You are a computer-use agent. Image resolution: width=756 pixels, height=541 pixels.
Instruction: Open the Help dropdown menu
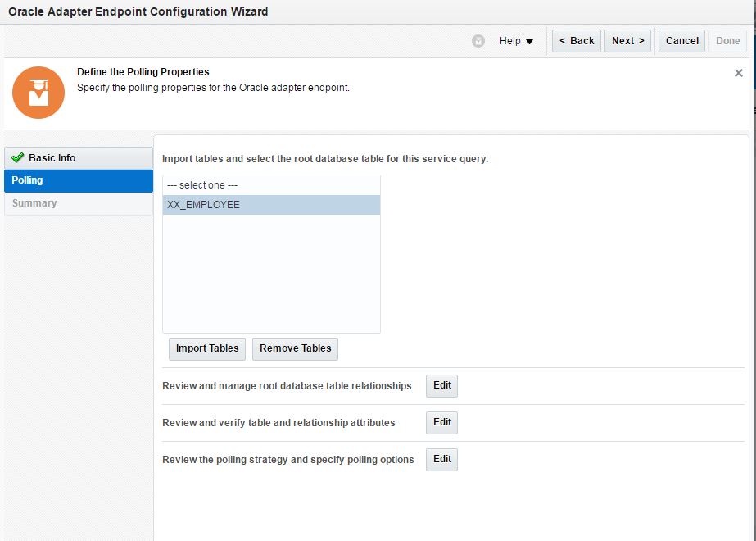coord(516,41)
